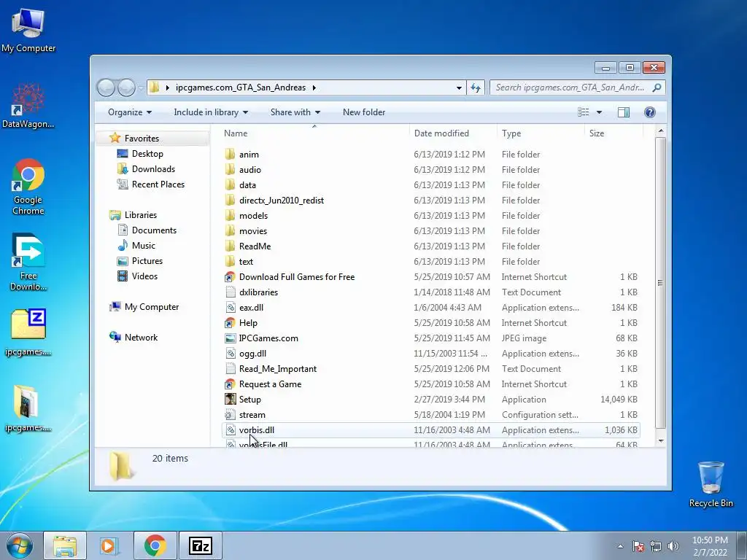
Task: Click the Forward navigation button
Action: tap(126, 87)
